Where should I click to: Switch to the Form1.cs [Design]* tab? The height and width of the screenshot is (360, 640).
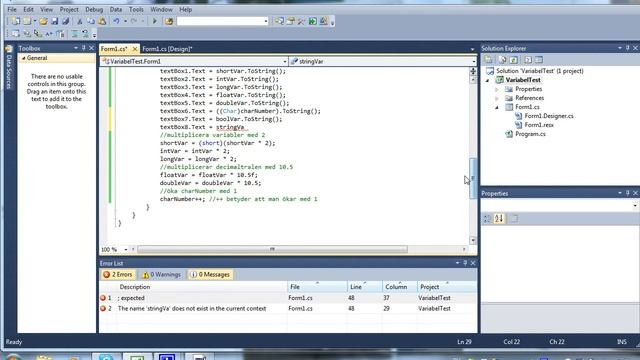click(x=167, y=49)
